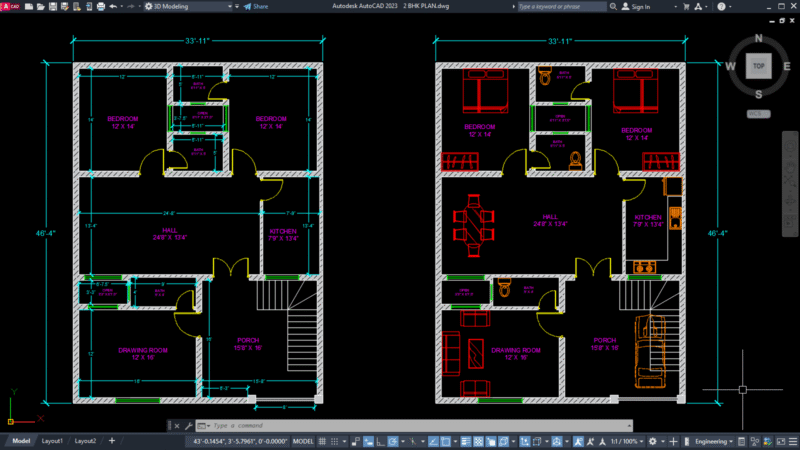This screenshot has width=800, height=450.
Task: Open the 3D Modeling workspace dropdown
Action: (x=188, y=6)
